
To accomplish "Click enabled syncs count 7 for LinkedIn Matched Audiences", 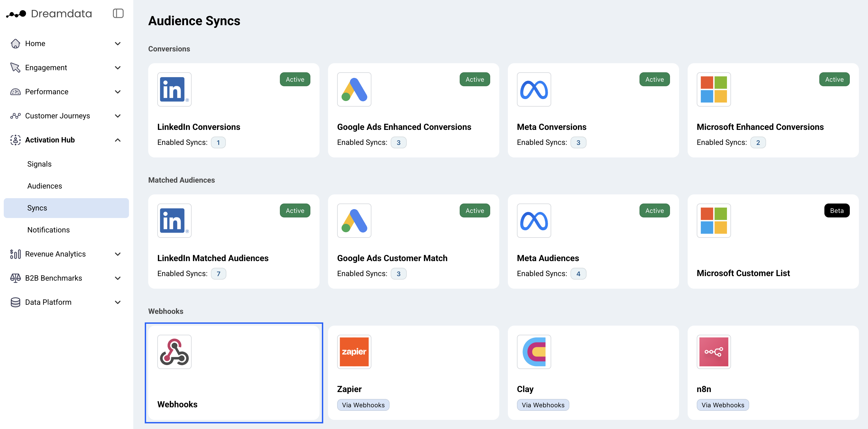I will (x=218, y=273).
